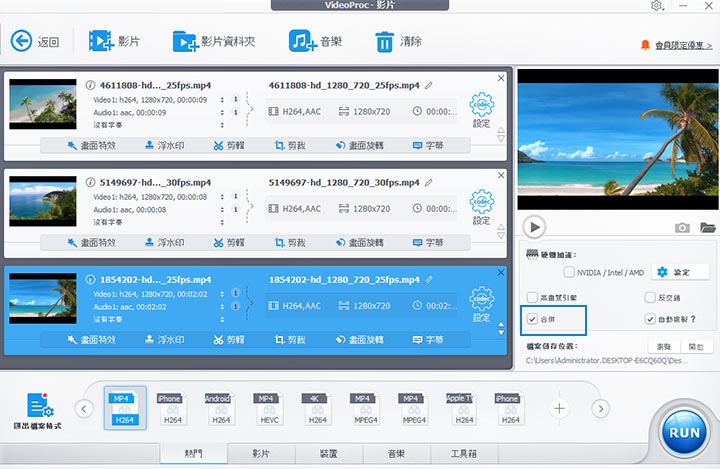This screenshot has height=469, width=720.
Task: Show next format presets with right arrow
Action: coord(601,408)
